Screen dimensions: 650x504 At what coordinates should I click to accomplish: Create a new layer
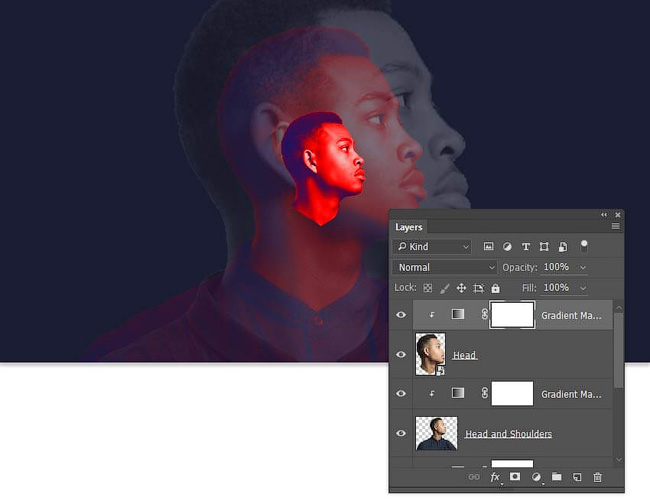coord(577,477)
